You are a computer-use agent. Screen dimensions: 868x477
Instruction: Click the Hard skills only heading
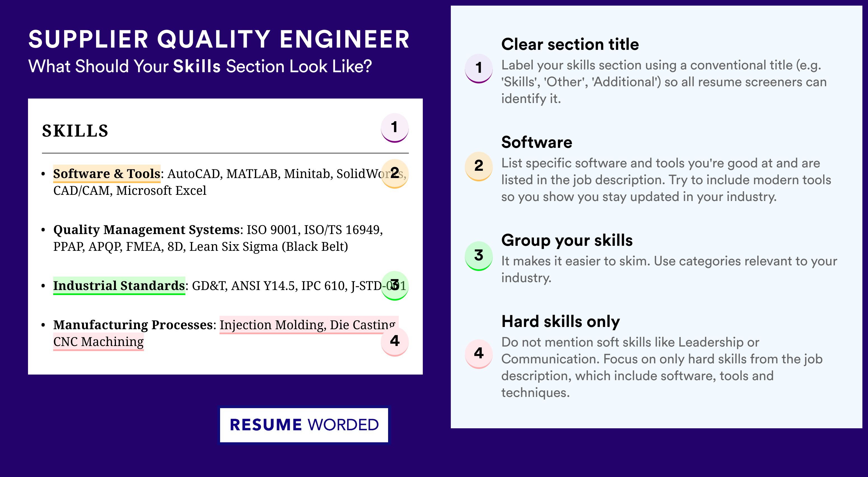click(561, 321)
